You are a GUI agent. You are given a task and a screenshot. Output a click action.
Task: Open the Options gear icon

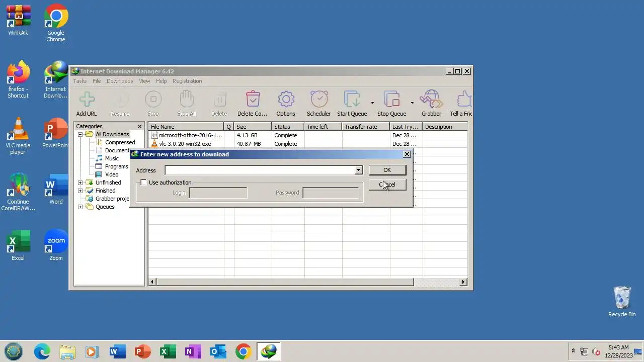pyautogui.click(x=286, y=99)
